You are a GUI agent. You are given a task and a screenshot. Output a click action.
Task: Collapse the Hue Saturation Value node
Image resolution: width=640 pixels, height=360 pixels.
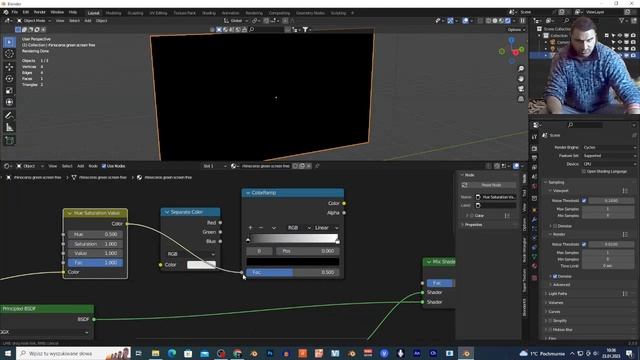tap(69, 213)
